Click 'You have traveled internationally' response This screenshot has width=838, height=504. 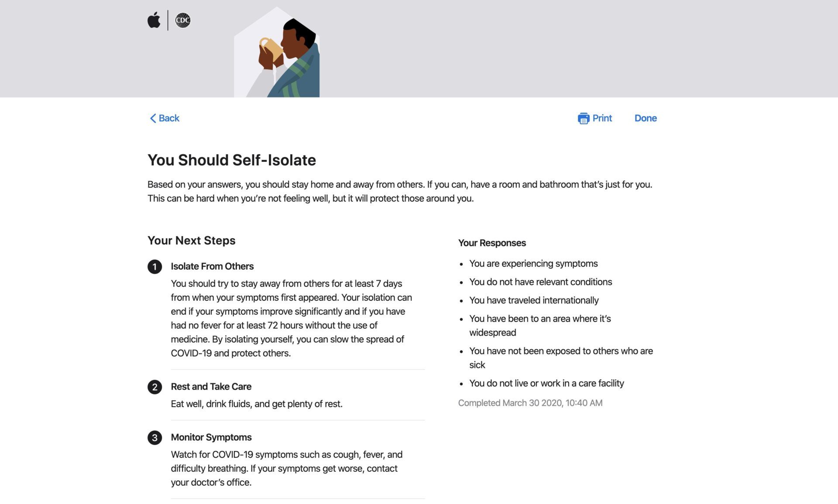tap(534, 300)
